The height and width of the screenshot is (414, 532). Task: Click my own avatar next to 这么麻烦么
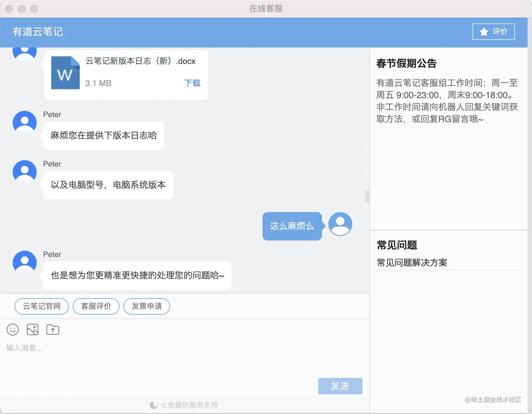[340, 224]
